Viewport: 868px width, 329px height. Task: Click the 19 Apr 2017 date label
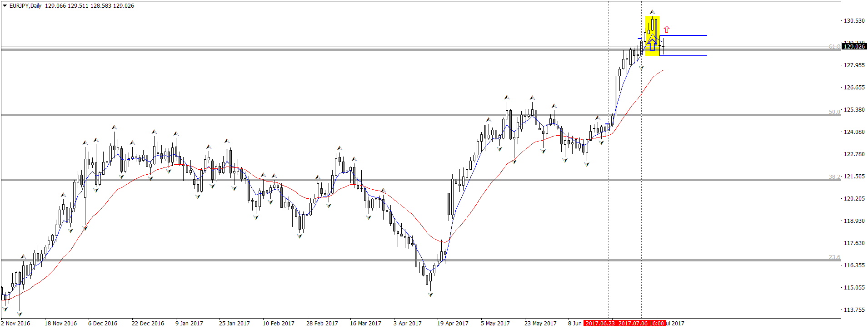click(x=453, y=324)
